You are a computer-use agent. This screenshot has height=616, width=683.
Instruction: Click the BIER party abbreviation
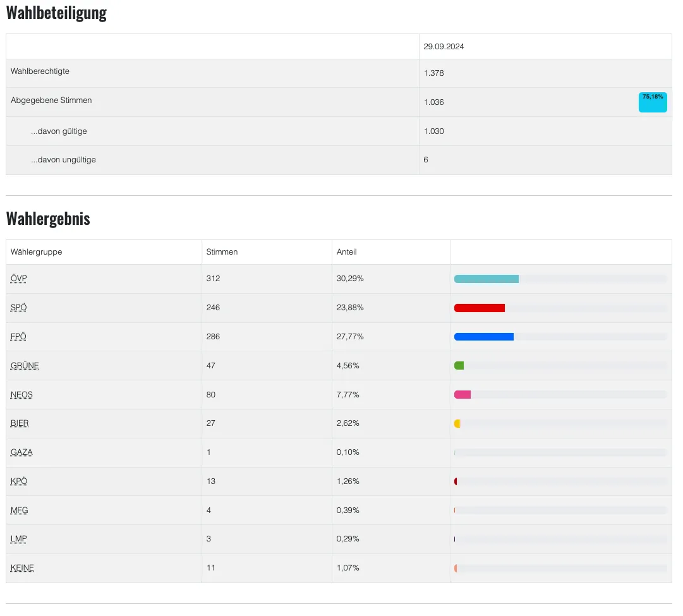[x=20, y=423]
